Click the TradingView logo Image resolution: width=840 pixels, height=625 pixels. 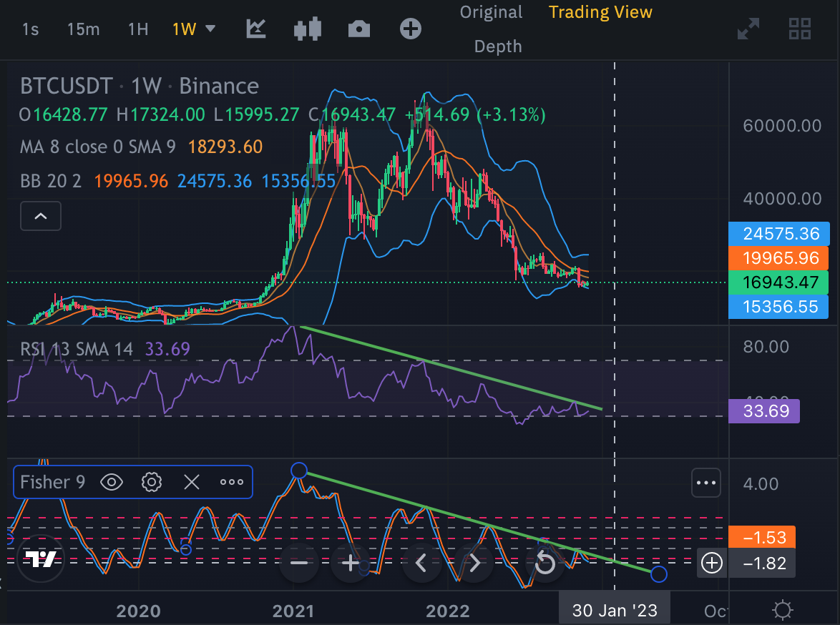(41, 559)
